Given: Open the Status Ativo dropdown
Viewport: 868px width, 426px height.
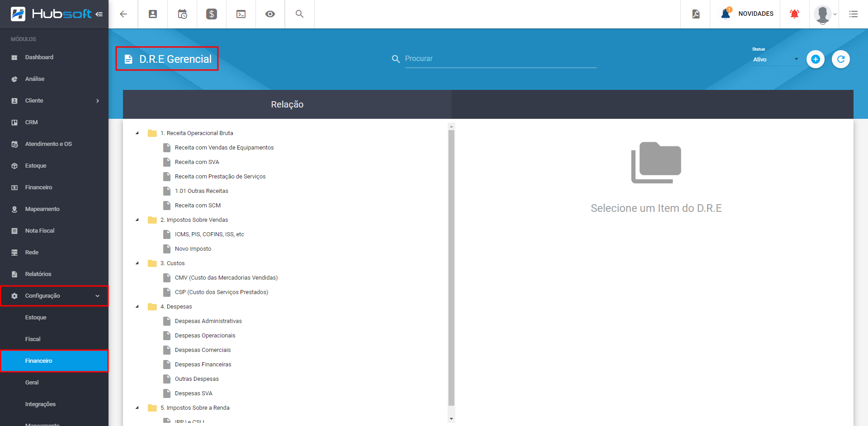Looking at the screenshot, I should point(776,59).
